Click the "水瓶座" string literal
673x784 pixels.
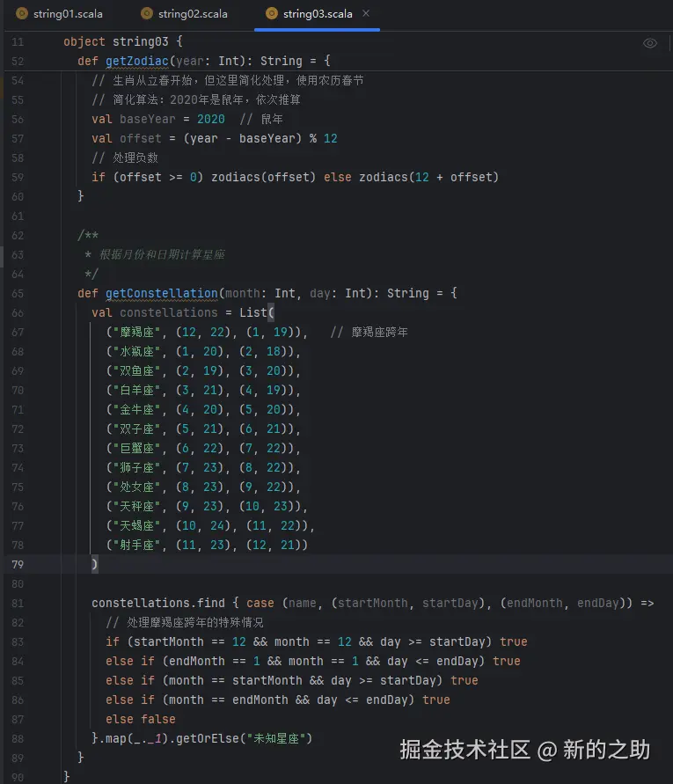[136, 351]
